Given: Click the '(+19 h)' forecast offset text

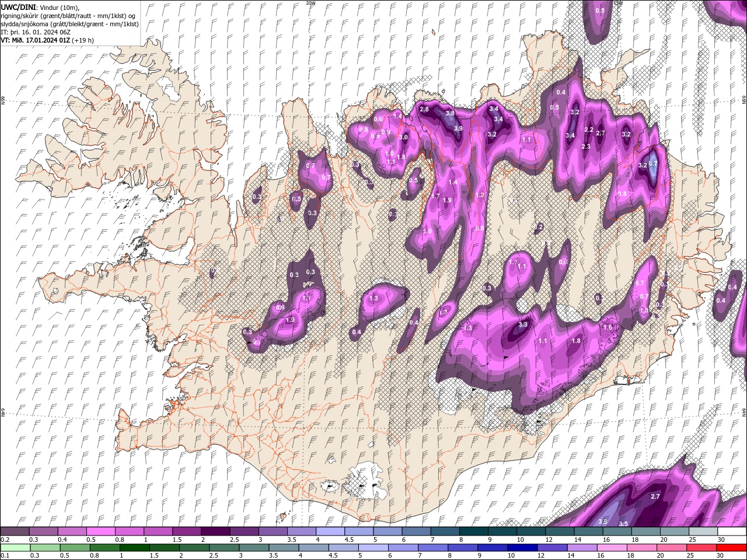Looking at the screenshot, I should (83, 40).
